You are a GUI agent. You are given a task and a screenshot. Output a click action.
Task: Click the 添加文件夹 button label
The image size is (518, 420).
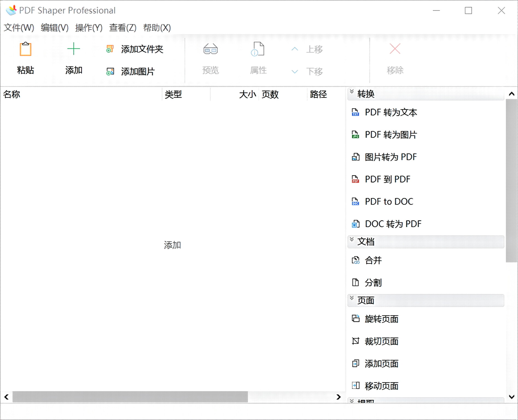pyautogui.click(x=142, y=49)
